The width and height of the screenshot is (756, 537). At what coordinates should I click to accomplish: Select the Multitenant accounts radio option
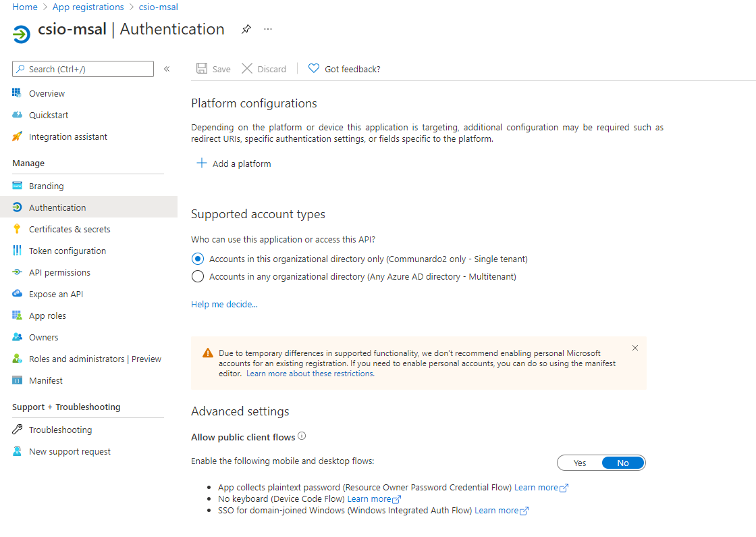point(198,276)
